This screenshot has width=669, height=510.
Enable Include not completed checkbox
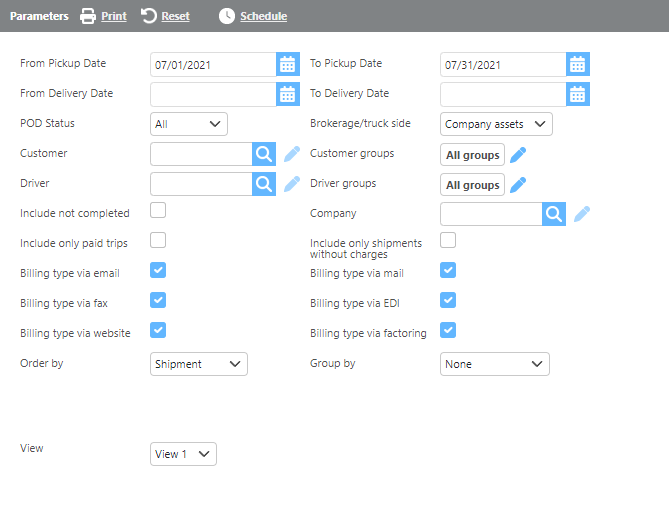click(x=158, y=210)
